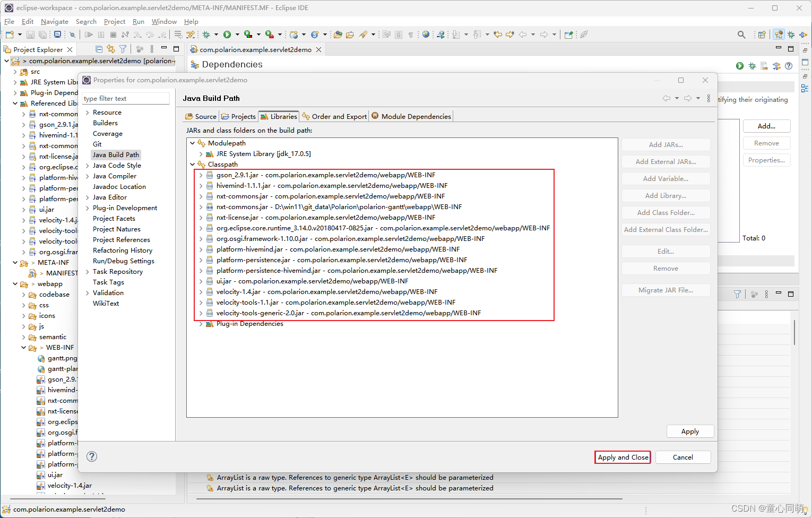The height and width of the screenshot is (518, 812).
Task: Open the Navigate menu
Action: coord(54,22)
